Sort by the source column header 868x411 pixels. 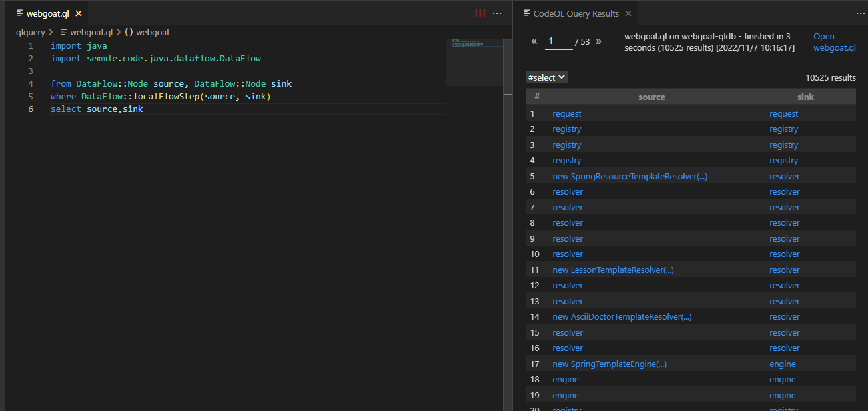point(651,97)
